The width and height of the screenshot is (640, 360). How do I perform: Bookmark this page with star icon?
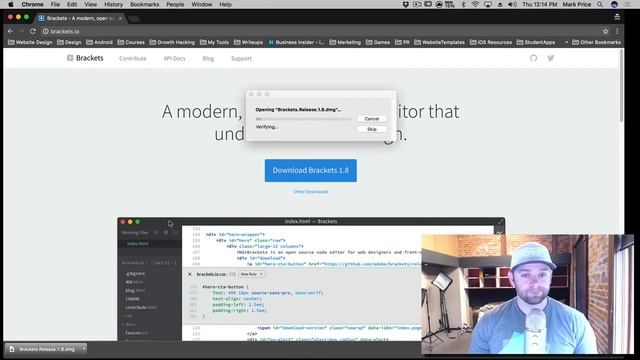click(x=605, y=31)
